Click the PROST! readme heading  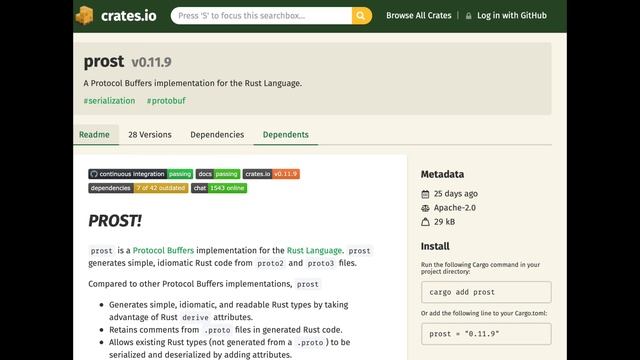pyautogui.click(x=115, y=221)
